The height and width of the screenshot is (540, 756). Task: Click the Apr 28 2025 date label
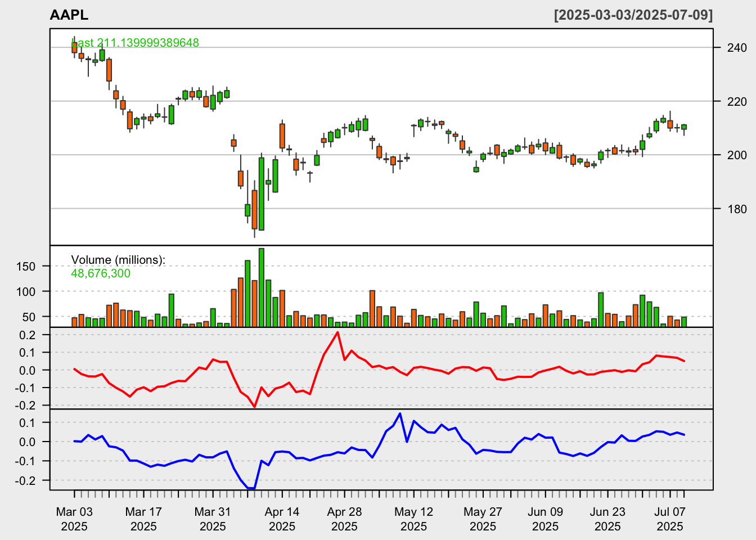pyautogui.click(x=344, y=519)
